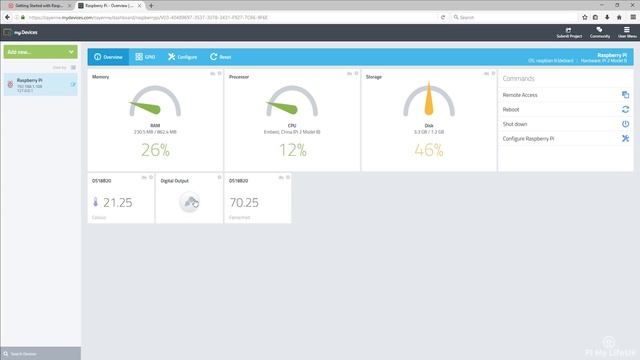Click the Search Devices field

pyautogui.click(x=40, y=353)
